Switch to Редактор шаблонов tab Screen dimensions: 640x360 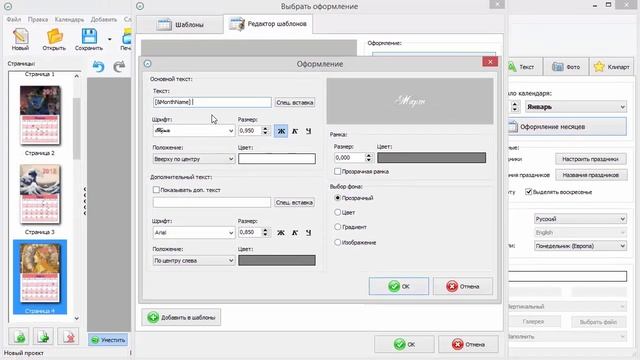[268, 24]
